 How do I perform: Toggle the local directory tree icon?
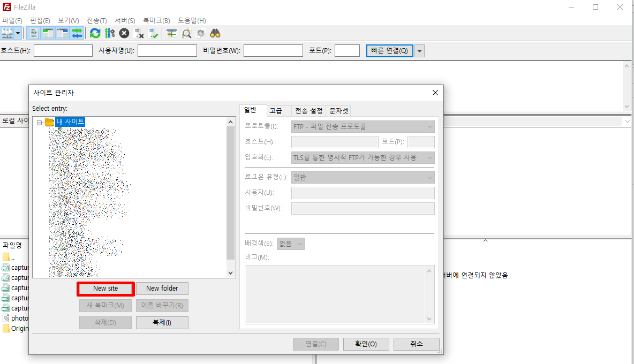click(48, 33)
